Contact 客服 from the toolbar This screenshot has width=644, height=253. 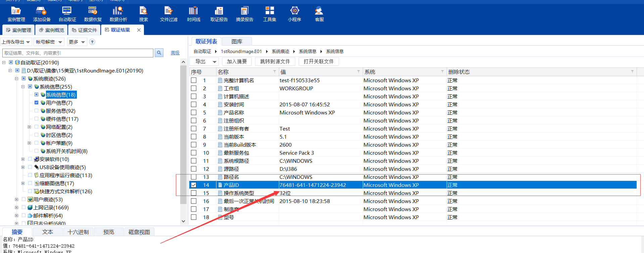pyautogui.click(x=319, y=14)
